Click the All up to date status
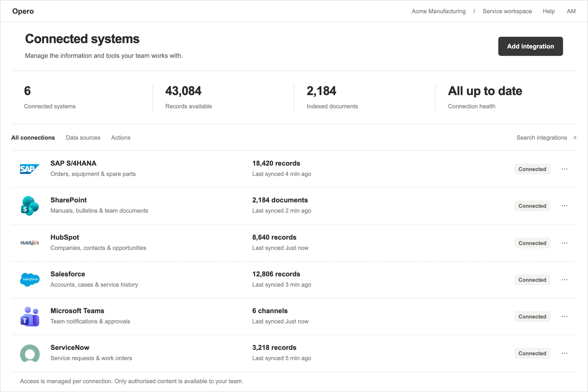 point(485,91)
